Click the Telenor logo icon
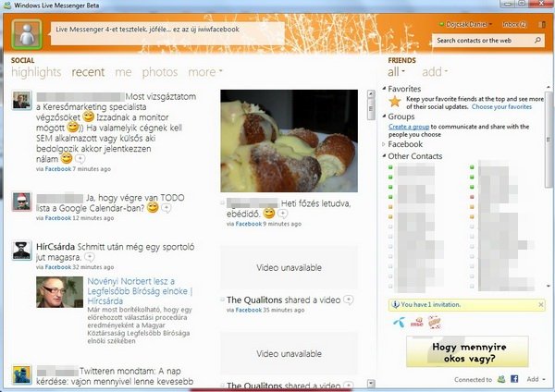 point(400,323)
